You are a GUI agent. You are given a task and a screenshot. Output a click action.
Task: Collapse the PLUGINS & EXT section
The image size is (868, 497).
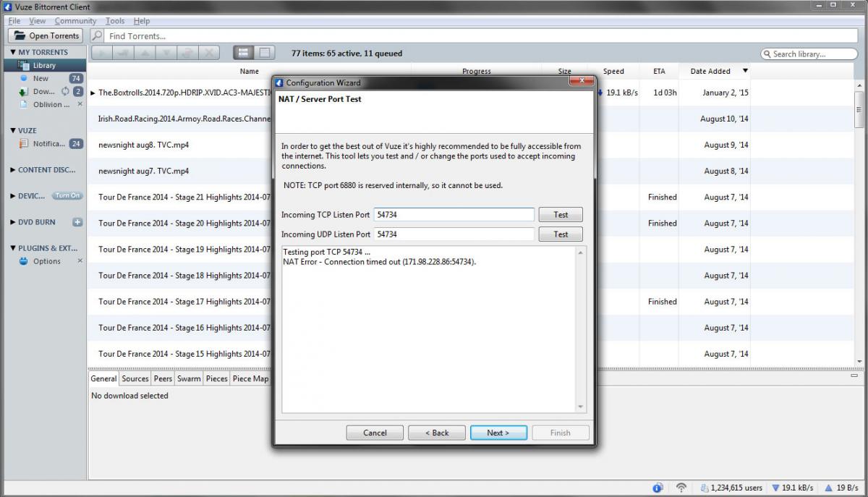click(x=13, y=248)
